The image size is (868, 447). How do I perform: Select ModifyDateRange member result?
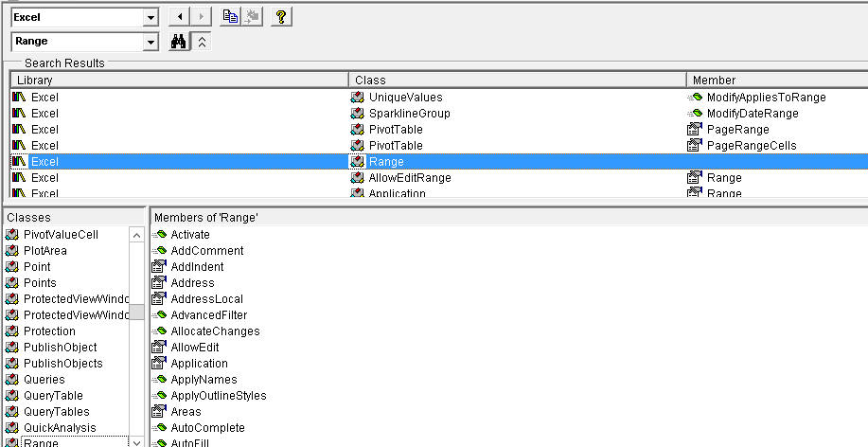pyautogui.click(x=753, y=114)
